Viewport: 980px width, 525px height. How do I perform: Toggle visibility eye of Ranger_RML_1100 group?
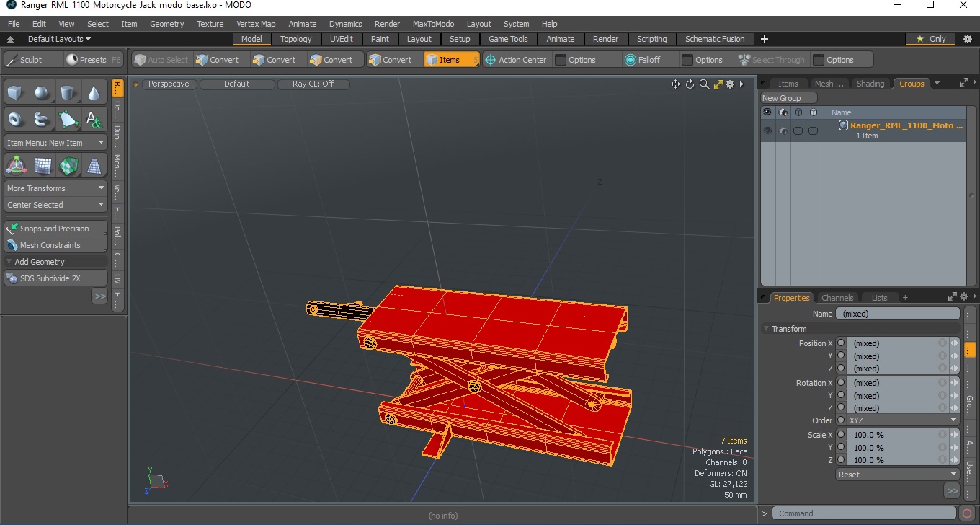point(767,131)
